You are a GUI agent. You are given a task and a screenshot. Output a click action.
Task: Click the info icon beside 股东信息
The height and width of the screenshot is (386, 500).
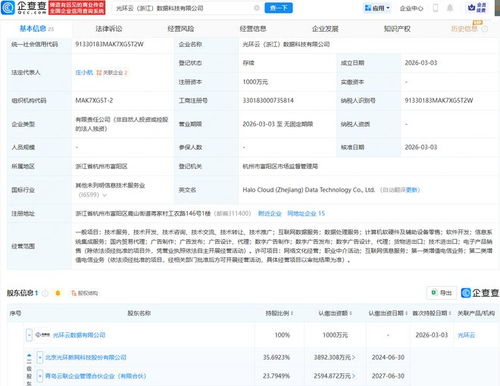45,293
